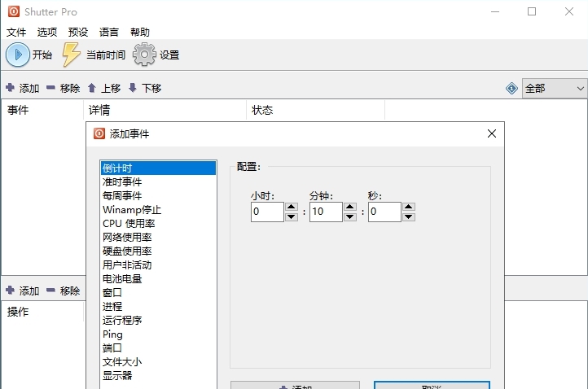
Task: Select 运行程序 in the event list
Action: pyautogui.click(x=158, y=320)
